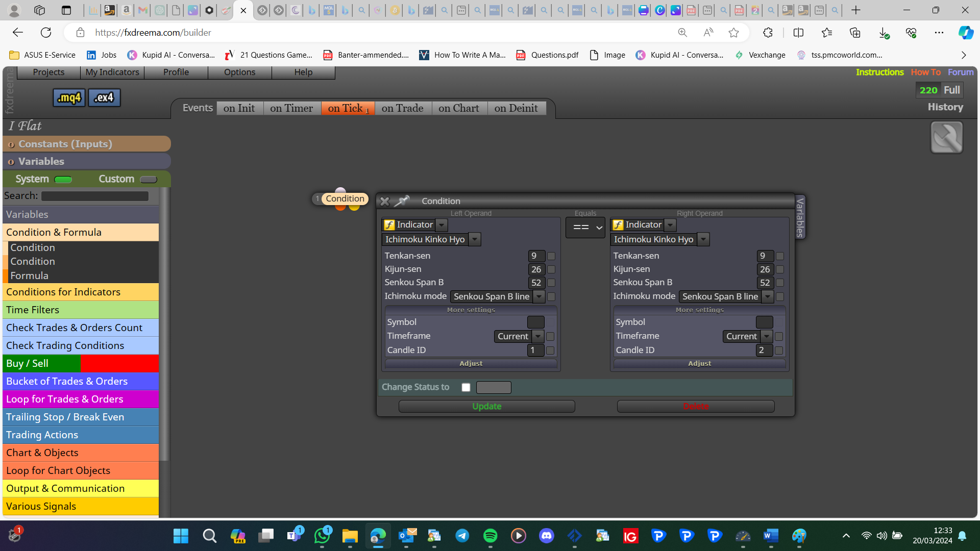Viewport: 980px width, 551px height.
Task: Enable Change Status to checkbox
Action: (x=466, y=387)
